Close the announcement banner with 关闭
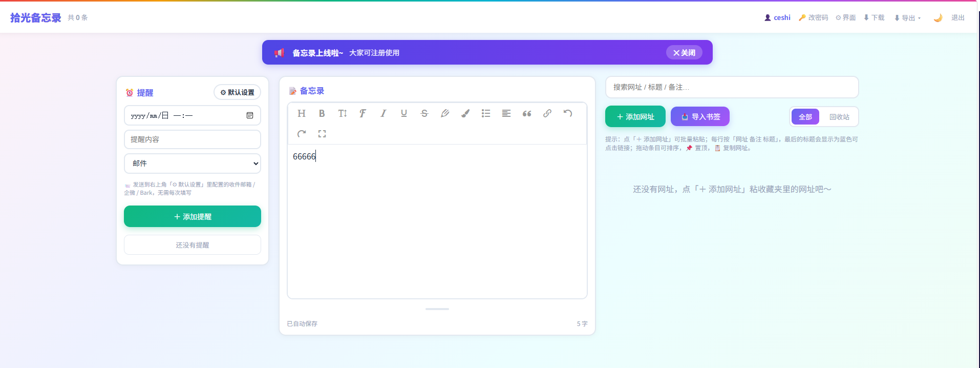 (684, 52)
